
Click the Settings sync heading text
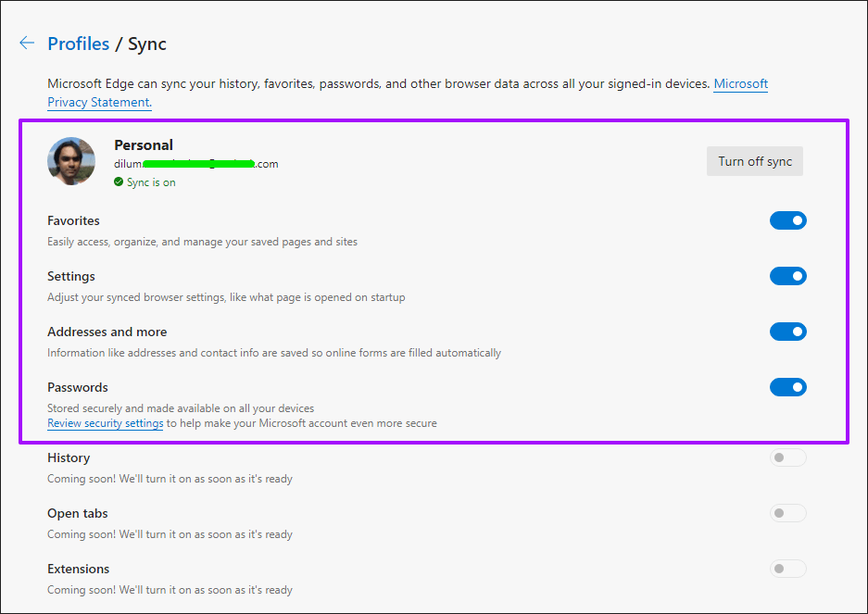(70, 276)
